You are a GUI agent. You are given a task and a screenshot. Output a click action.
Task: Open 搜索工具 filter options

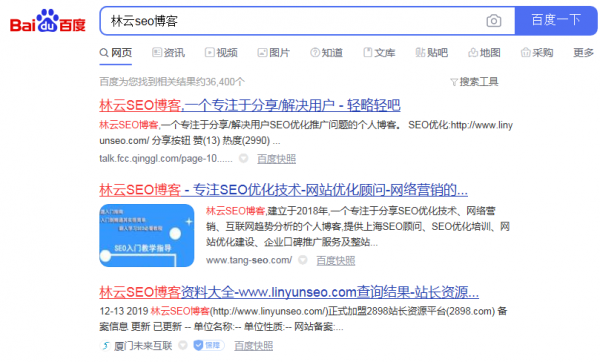(x=474, y=82)
